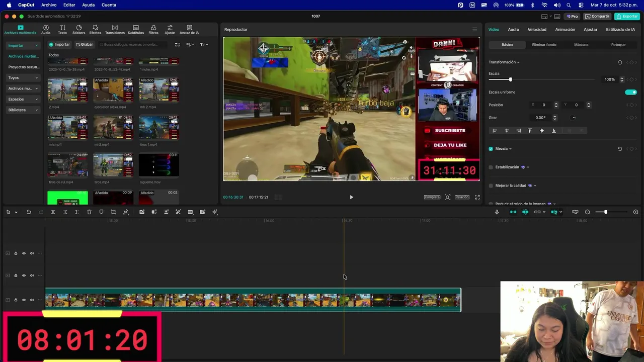Open the Efectos panel
Screen dimensions: 644x362
(95, 29)
